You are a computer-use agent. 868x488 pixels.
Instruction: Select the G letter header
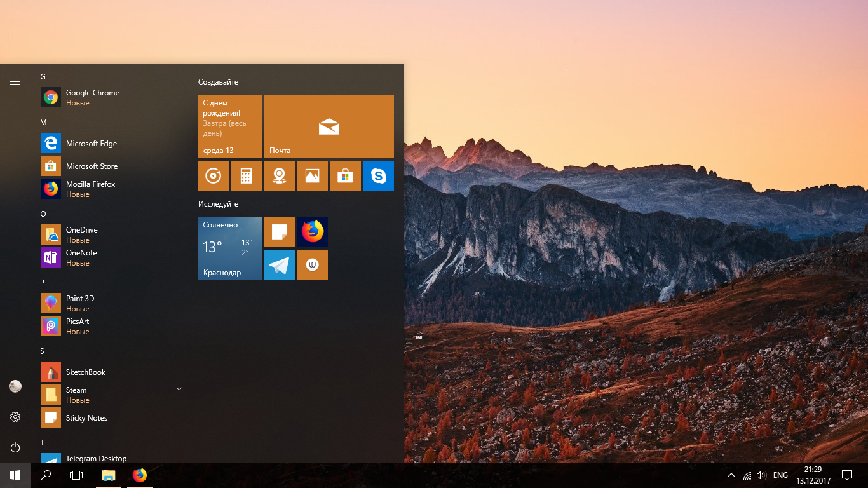click(43, 77)
